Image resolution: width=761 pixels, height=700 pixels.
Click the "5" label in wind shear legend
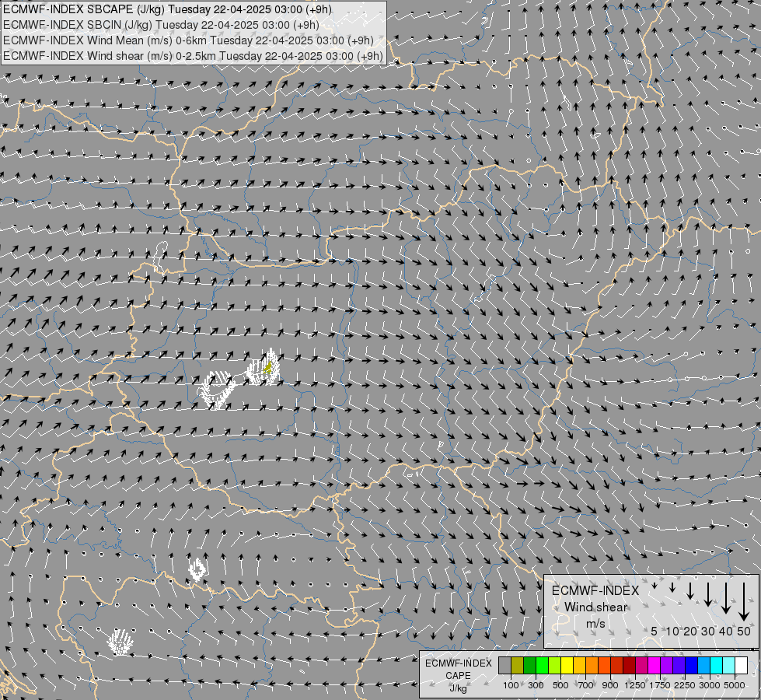click(x=655, y=631)
